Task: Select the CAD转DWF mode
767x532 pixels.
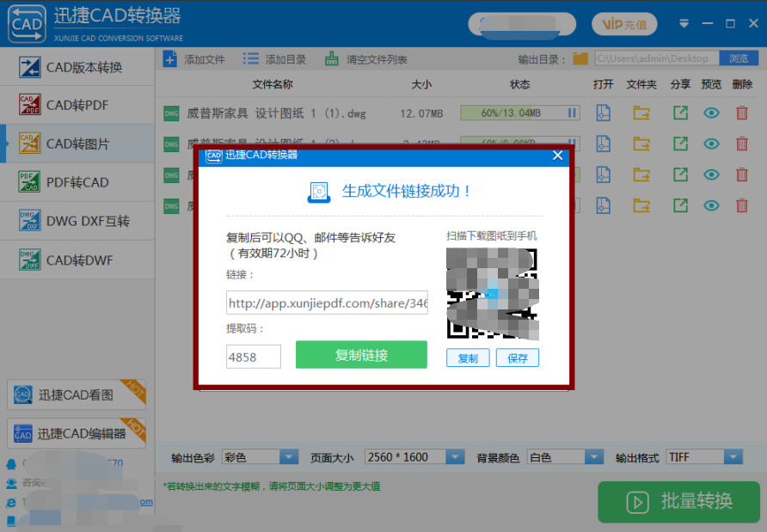Action: pyautogui.click(x=77, y=260)
